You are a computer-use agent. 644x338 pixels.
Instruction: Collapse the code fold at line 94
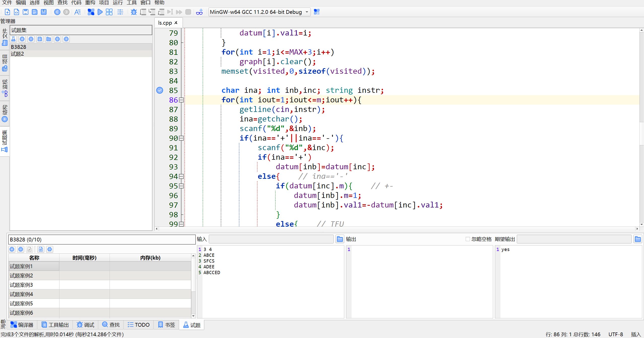181,177
